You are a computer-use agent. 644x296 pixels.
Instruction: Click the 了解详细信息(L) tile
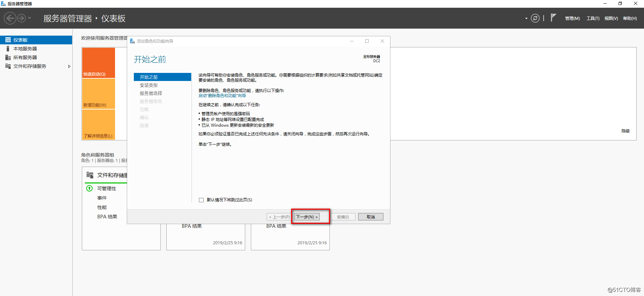coord(99,125)
